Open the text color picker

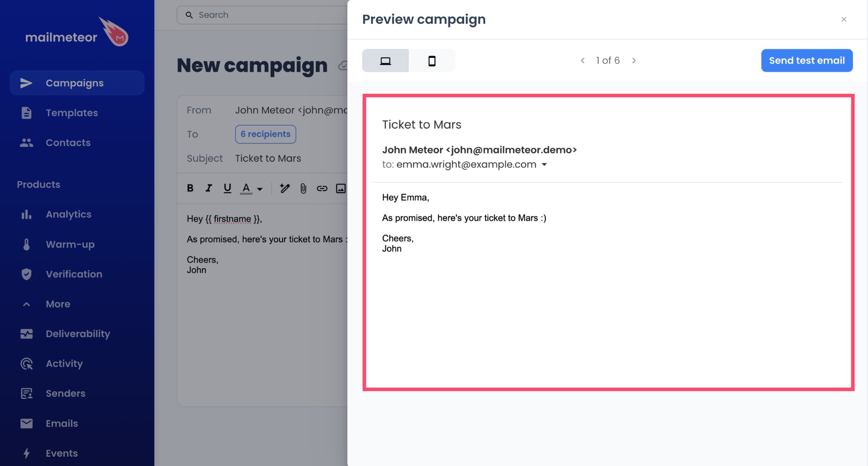[x=246, y=188]
